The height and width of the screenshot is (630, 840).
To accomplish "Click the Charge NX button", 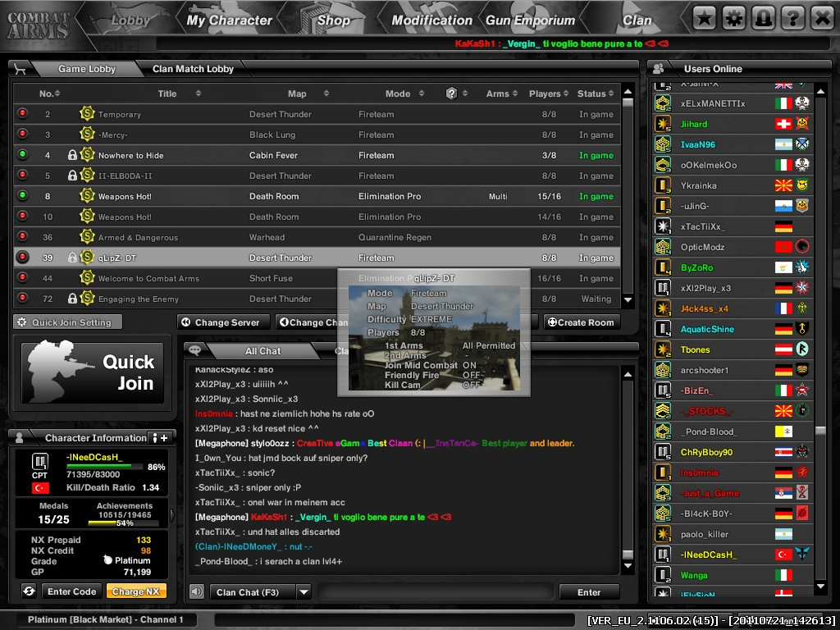I will click(136, 591).
